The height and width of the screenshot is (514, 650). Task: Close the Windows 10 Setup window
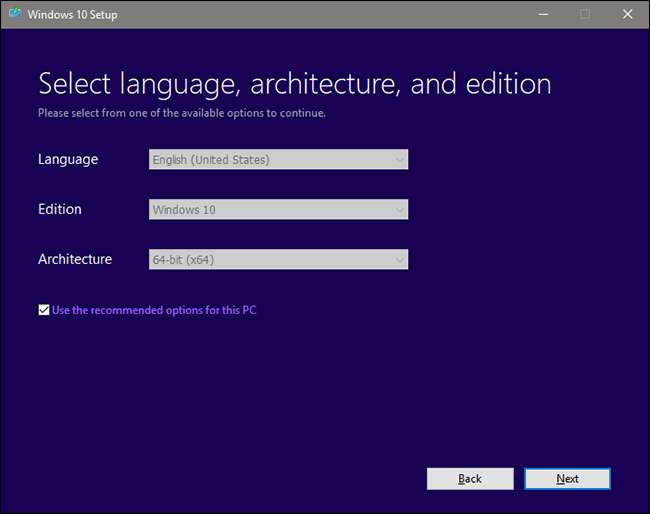tap(627, 15)
